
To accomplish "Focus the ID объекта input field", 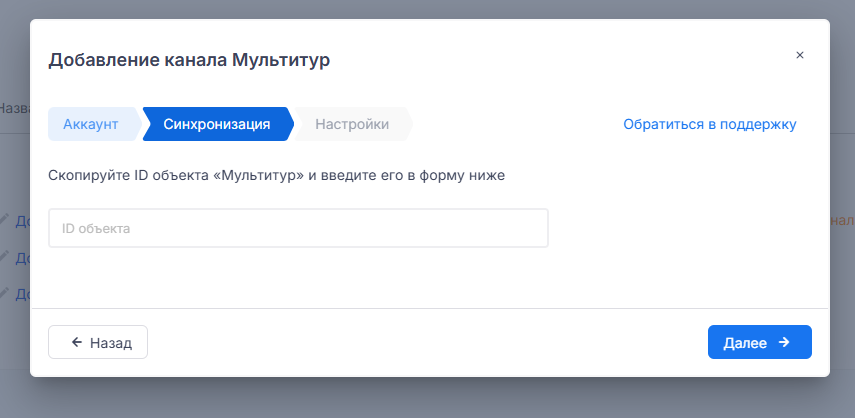I will pos(298,228).
